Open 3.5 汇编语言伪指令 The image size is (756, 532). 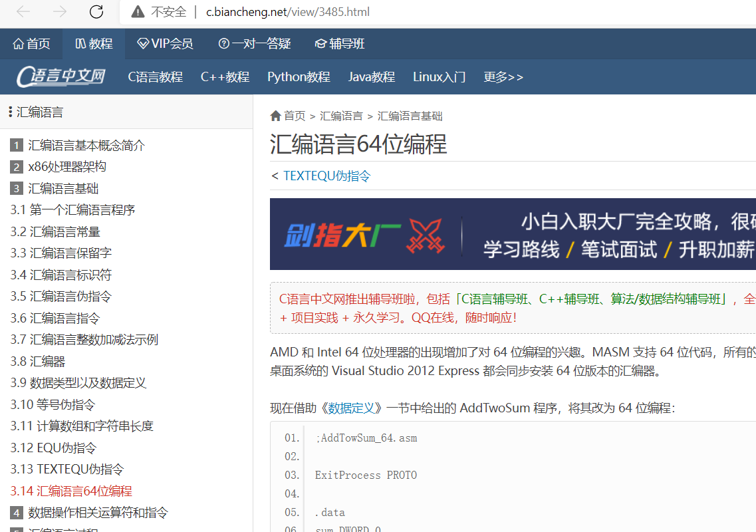coord(61,296)
